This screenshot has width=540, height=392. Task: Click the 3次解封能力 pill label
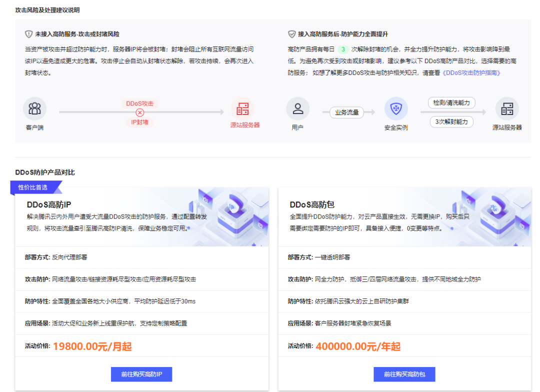(x=451, y=122)
